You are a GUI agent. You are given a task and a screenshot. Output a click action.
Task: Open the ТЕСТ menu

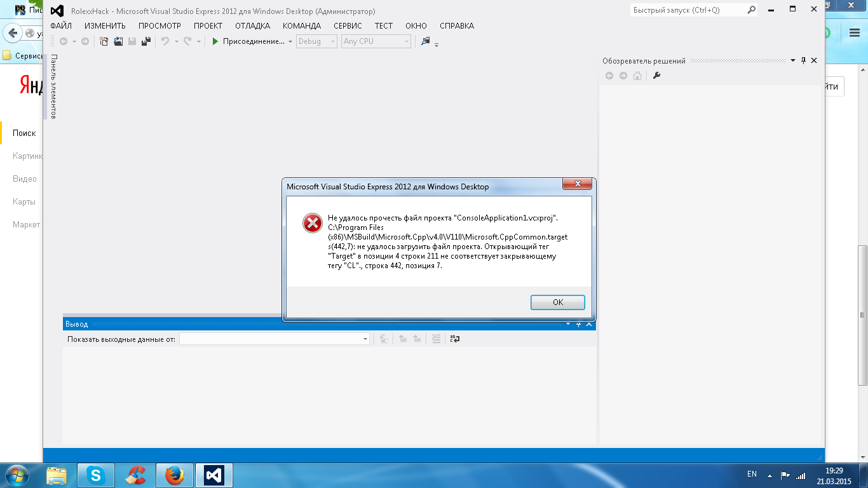click(x=384, y=26)
